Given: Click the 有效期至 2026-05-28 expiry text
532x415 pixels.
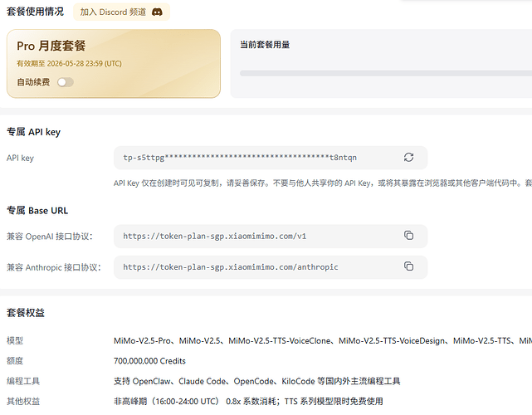Looking at the screenshot, I should point(69,64).
